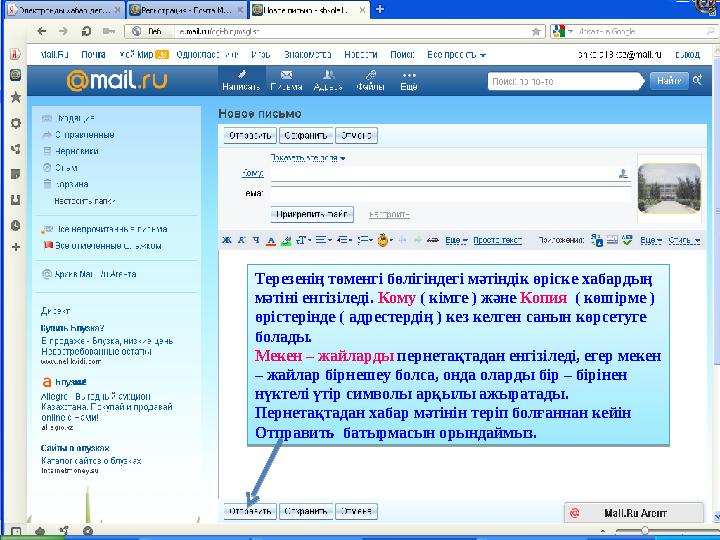
Task: Click the advanced search magnifier icon
Action: coord(698,80)
